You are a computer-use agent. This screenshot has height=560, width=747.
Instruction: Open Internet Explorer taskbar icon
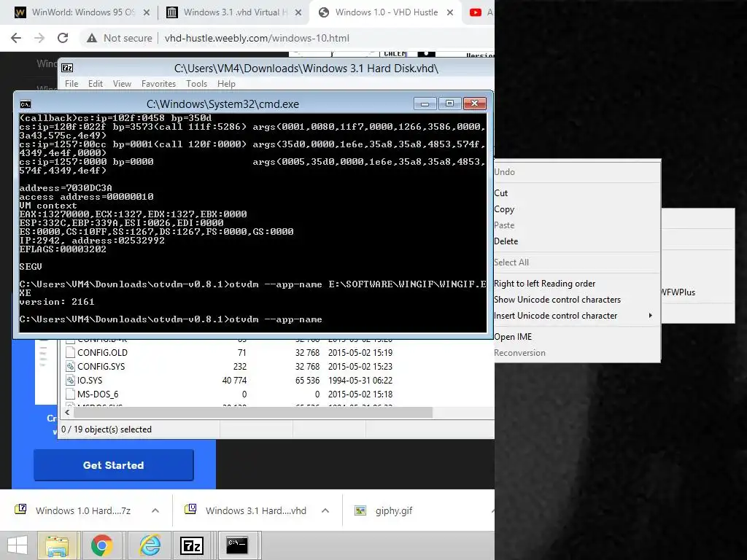click(x=149, y=545)
